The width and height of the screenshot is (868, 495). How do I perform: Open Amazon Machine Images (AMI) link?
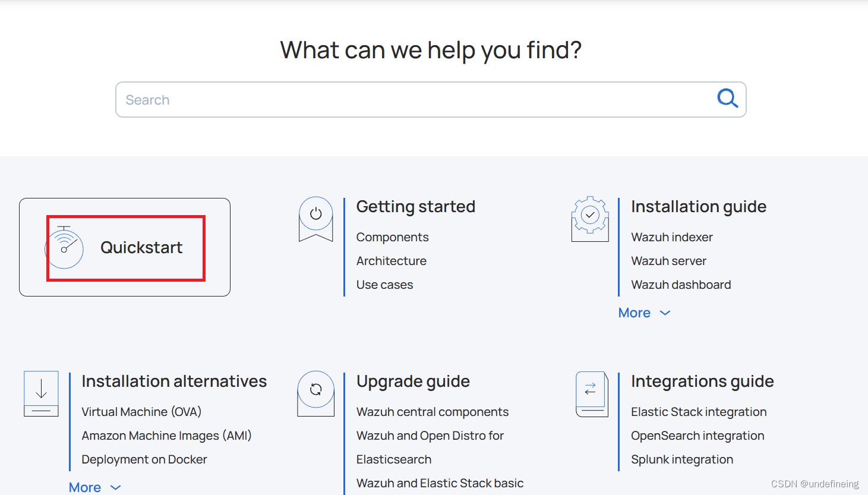click(x=166, y=436)
